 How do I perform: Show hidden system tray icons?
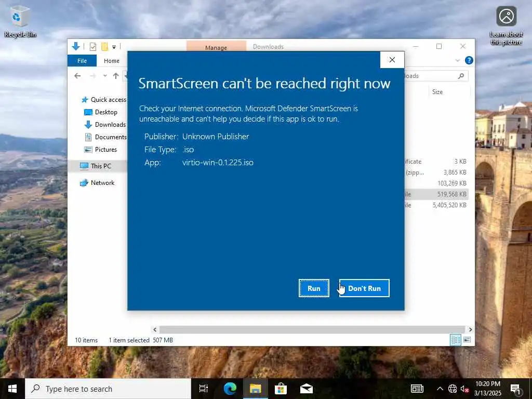440,389
